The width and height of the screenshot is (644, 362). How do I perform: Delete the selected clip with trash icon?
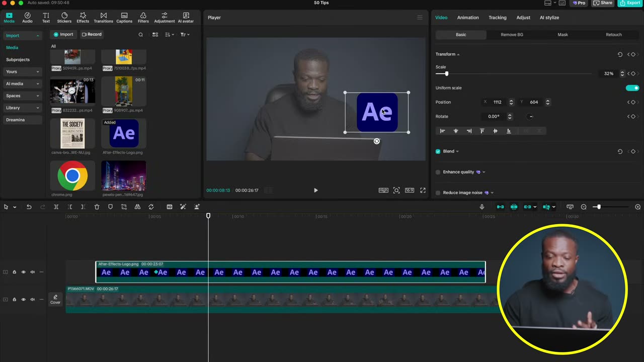(97, 207)
